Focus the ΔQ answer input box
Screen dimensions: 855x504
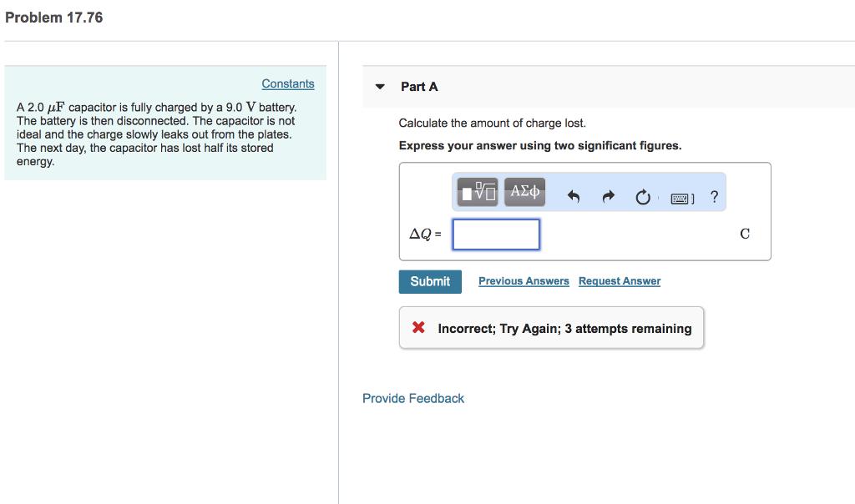pos(496,234)
